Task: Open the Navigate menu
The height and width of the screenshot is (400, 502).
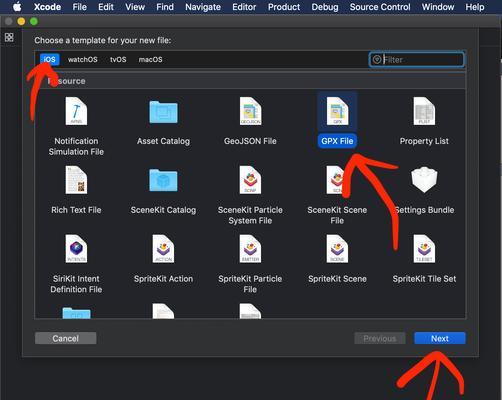Action: pyautogui.click(x=203, y=7)
